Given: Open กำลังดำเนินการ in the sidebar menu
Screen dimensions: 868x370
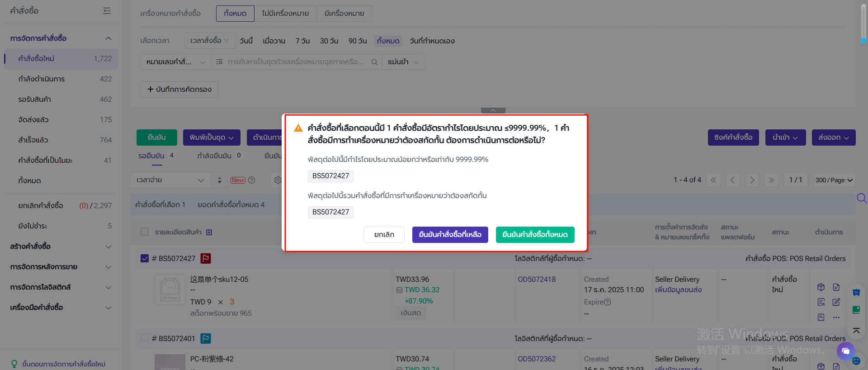Looking at the screenshot, I should 42,79.
